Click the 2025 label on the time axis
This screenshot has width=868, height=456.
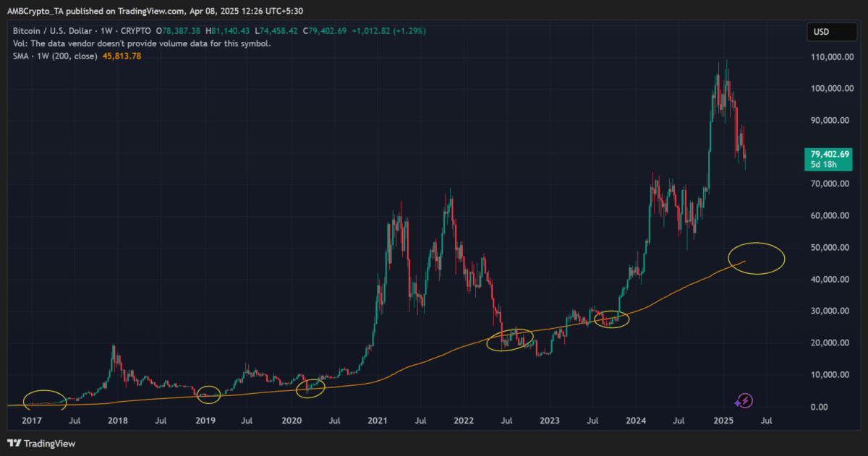pyautogui.click(x=723, y=420)
